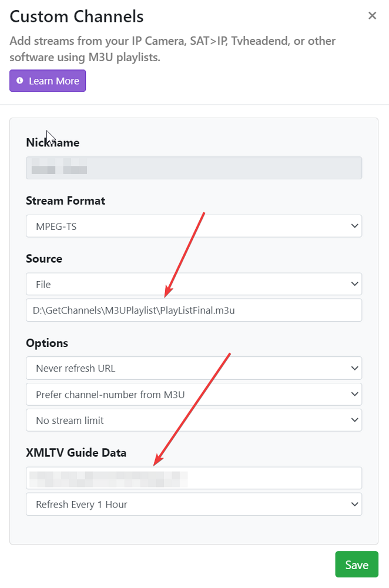This screenshot has width=389, height=588.
Task: Click the Learn More button
Action: (47, 81)
